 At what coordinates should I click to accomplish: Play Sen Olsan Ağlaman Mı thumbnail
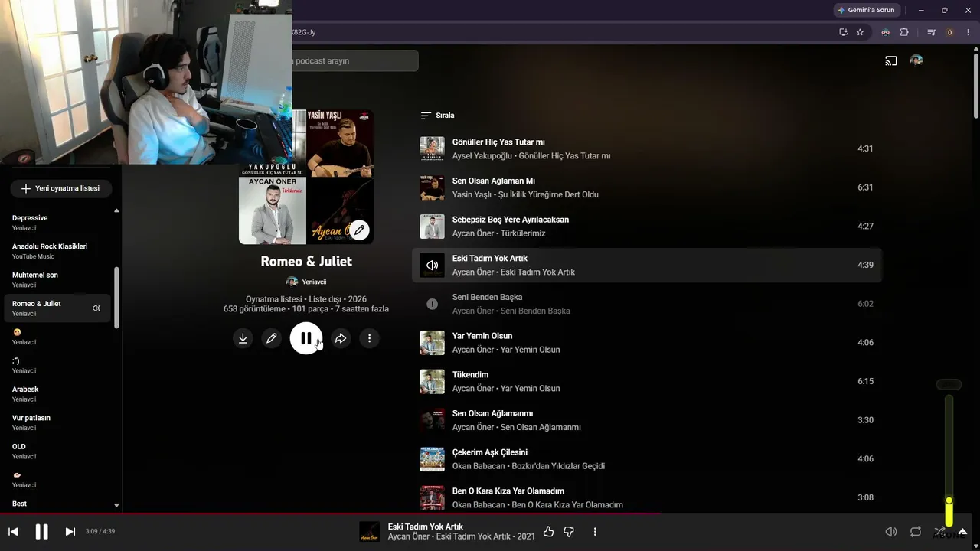click(x=432, y=187)
